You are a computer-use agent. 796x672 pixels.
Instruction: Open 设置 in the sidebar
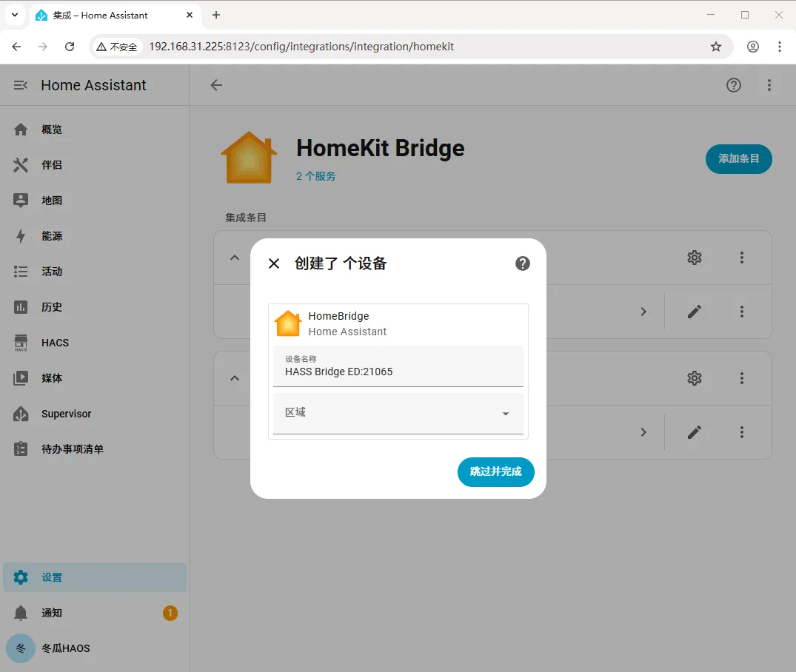(x=95, y=577)
